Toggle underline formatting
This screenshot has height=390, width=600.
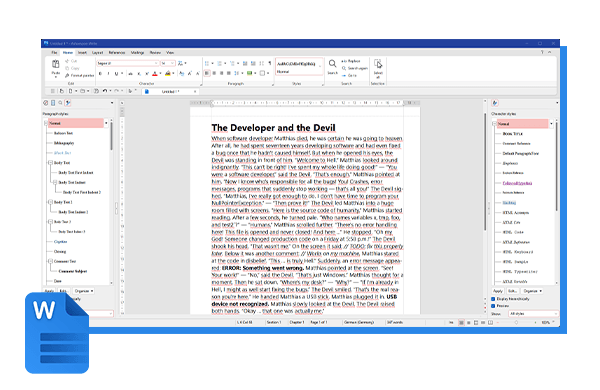[116, 73]
